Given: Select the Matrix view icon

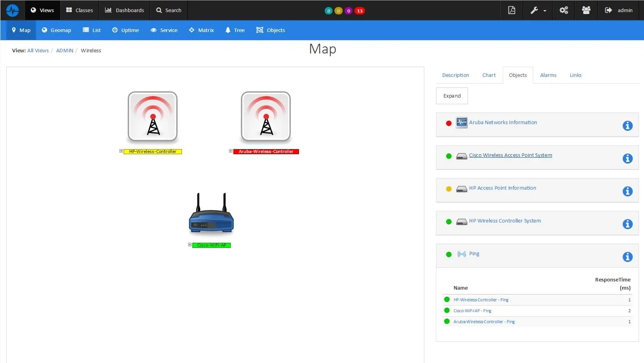Looking at the screenshot, I should 192,30.
